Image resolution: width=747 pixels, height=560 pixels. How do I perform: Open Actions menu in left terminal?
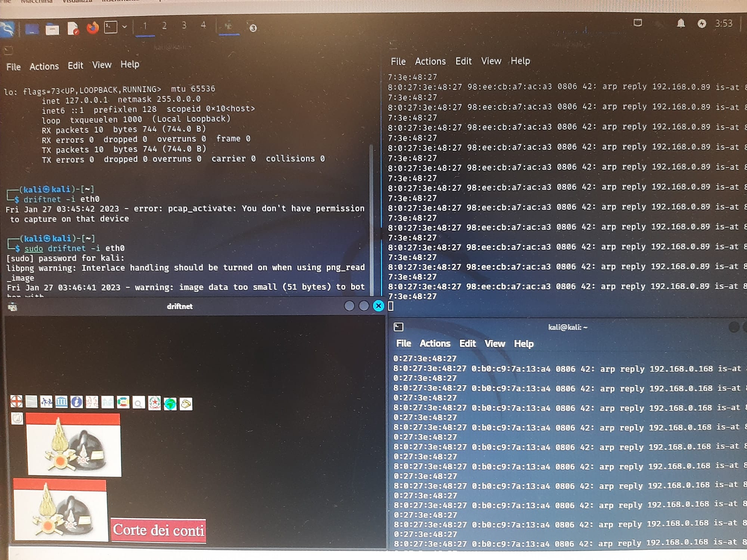(44, 66)
